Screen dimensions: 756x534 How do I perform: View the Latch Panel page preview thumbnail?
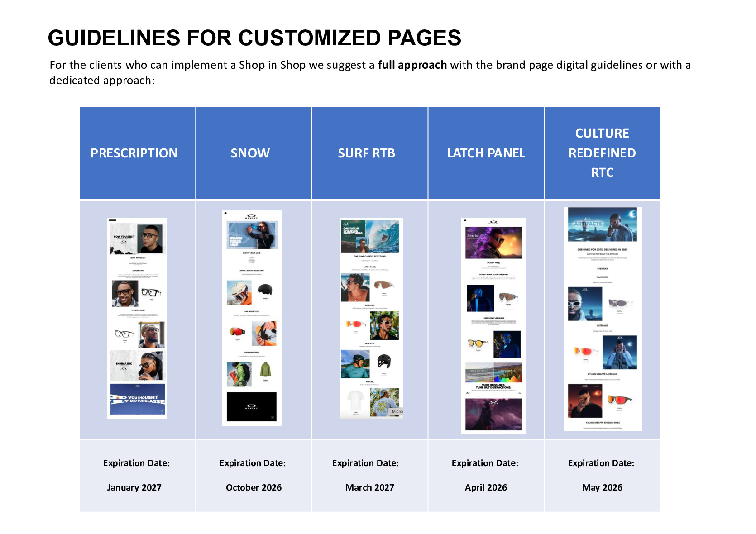pos(493,326)
